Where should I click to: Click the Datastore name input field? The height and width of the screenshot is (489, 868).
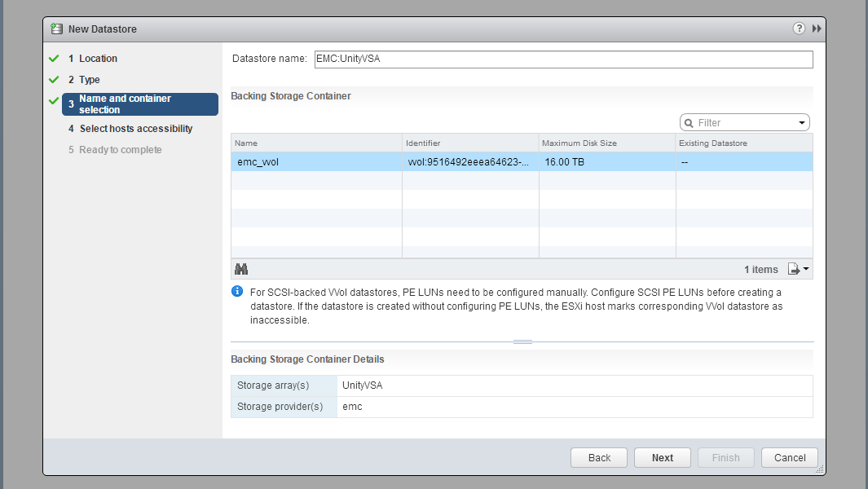point(562,59)
